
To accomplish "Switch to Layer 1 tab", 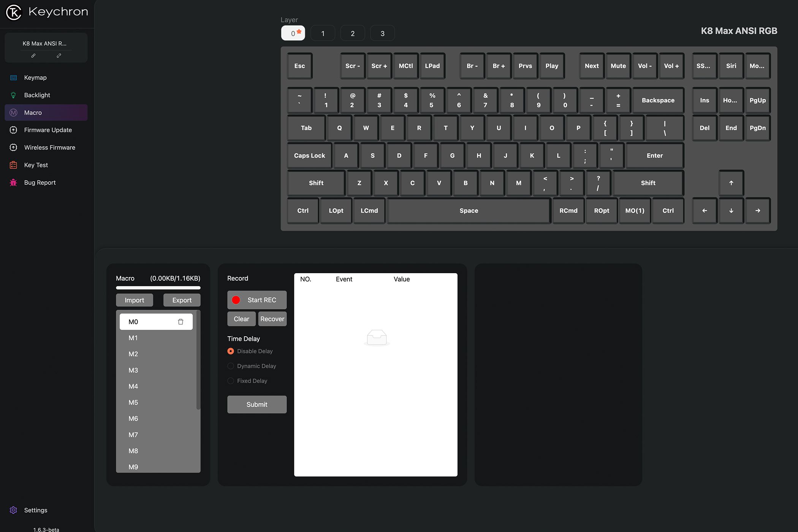I will pyautogui.click(x=322, y=33).
